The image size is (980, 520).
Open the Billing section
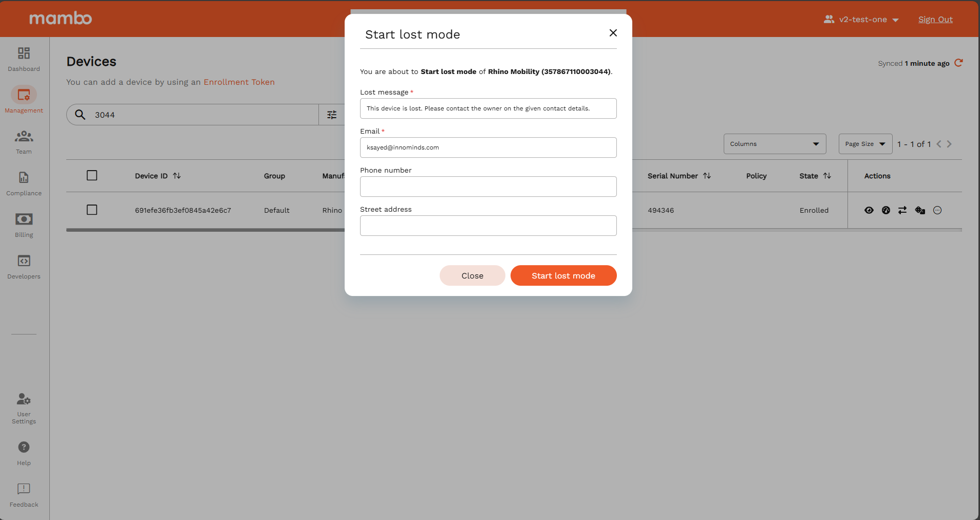click(x=24, y=225)
